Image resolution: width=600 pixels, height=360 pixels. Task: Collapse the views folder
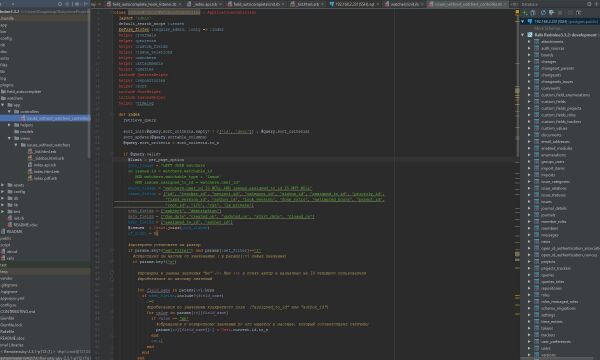pyautogui.click(x=10, y=138)
